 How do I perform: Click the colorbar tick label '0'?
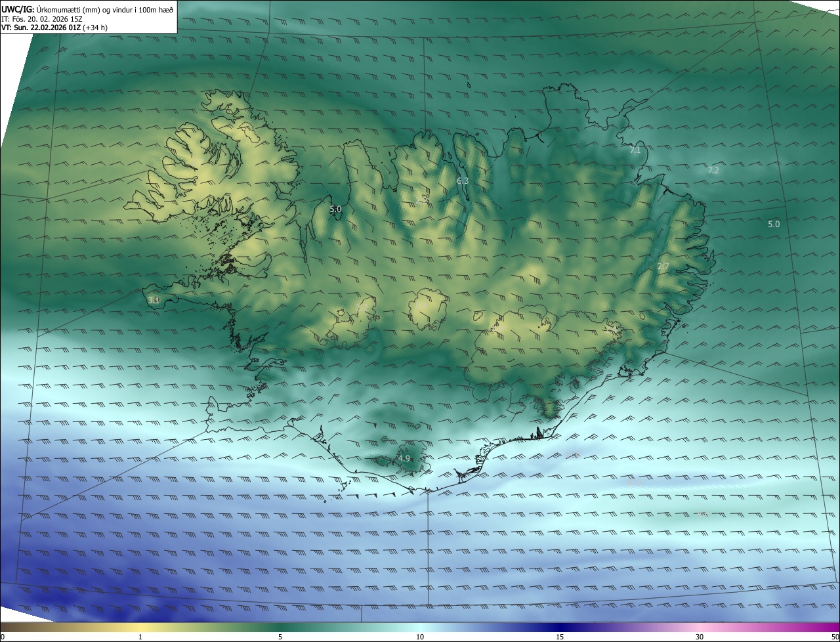coord(2,637)
